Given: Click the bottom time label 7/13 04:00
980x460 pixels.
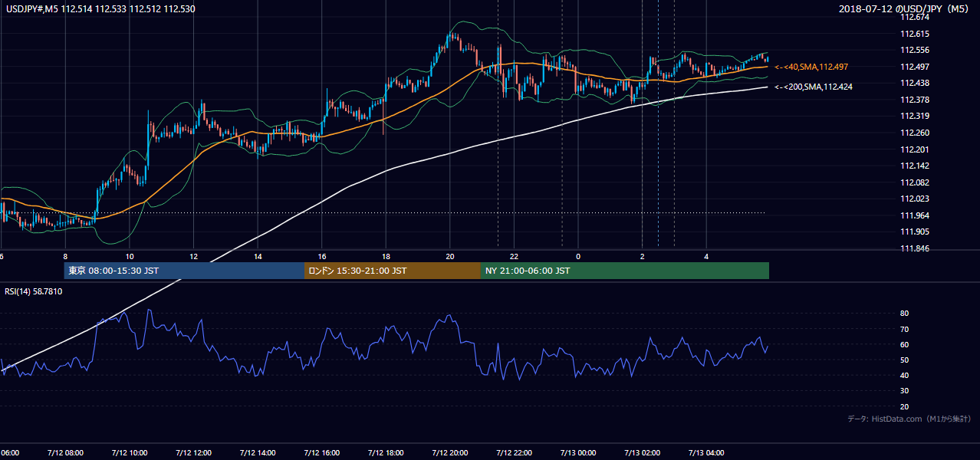Looking at the screenshot, I should [706, 452].
